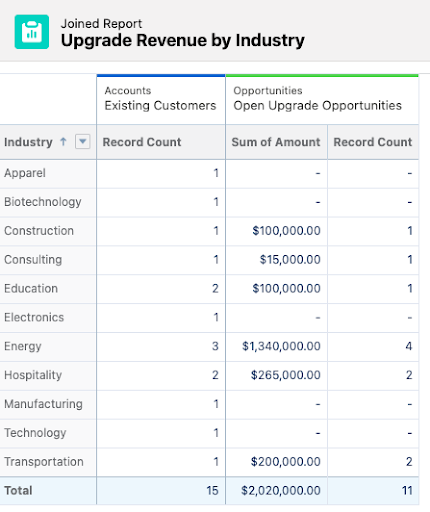The height and width of the screenshot is (512, 430).
Task: Click Energy sum amount $1,340,000.00
Action: click(x=281, y=346)
